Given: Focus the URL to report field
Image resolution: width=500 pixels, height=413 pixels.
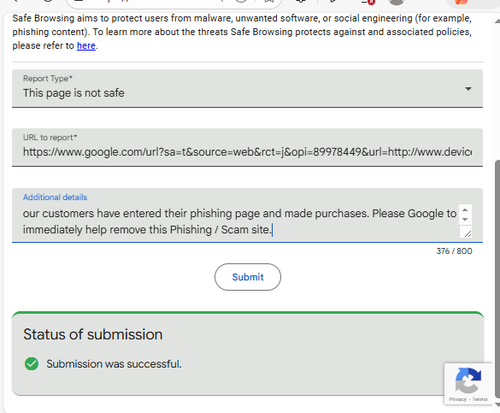Looking at the screenshot, I should pyautogui.click(x=247, y=147).
